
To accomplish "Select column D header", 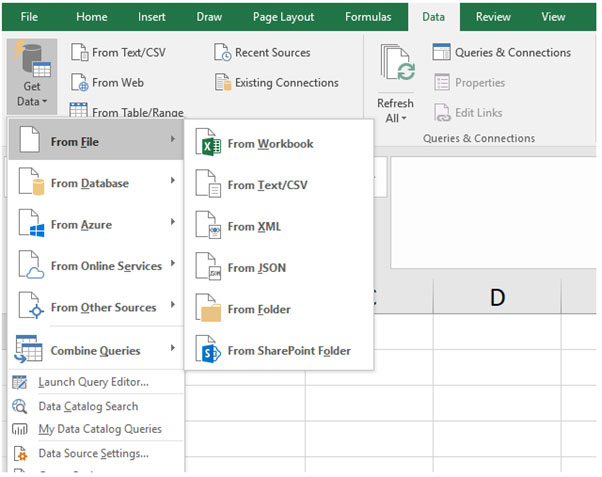I will click(497, 297).
